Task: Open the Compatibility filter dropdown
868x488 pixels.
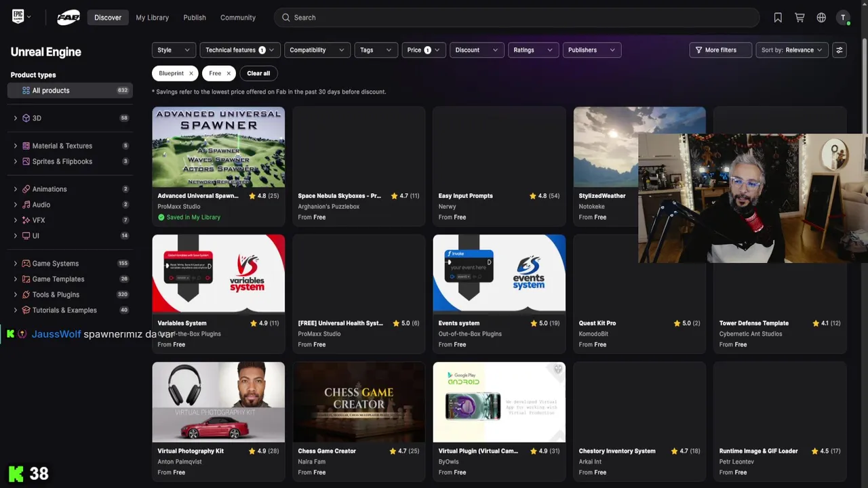Action: click(317, 50)
